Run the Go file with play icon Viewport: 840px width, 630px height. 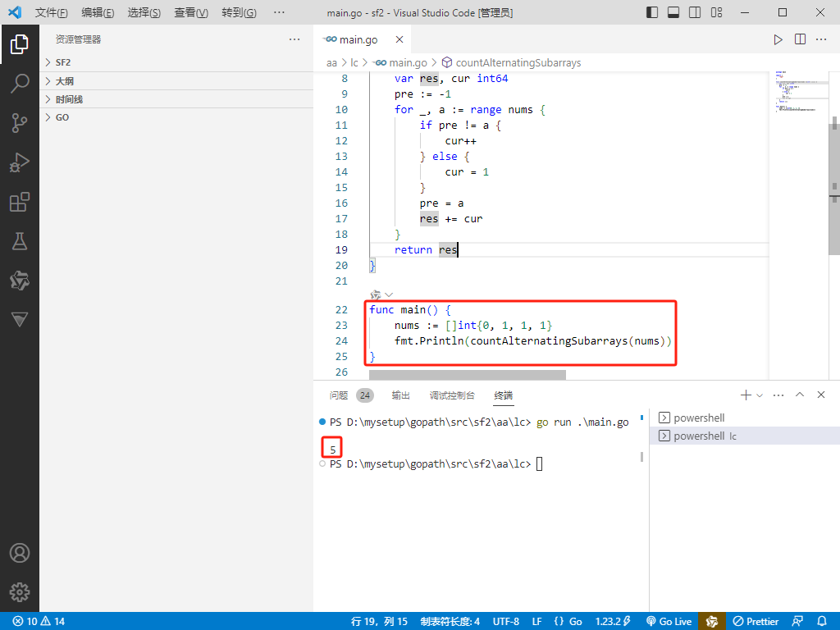coord(778,39)
